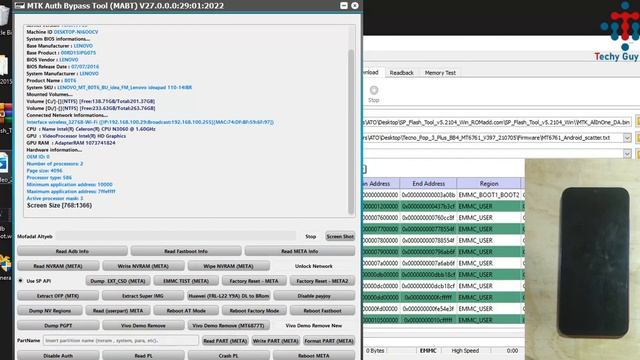Click the Stop icon in SP Flash Tool

[x=373, y=93]
